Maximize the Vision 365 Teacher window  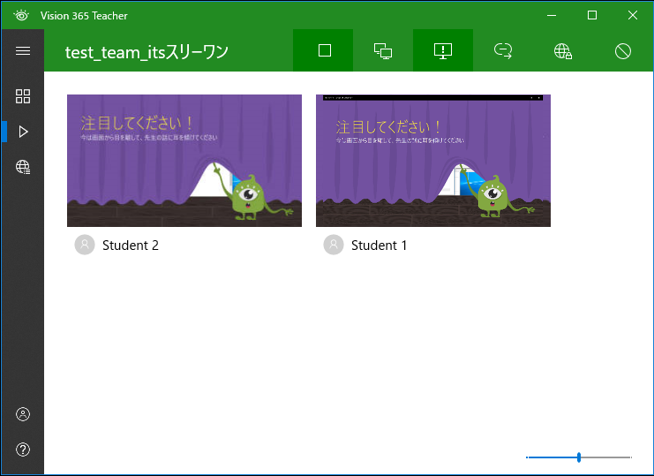[592, 15]
